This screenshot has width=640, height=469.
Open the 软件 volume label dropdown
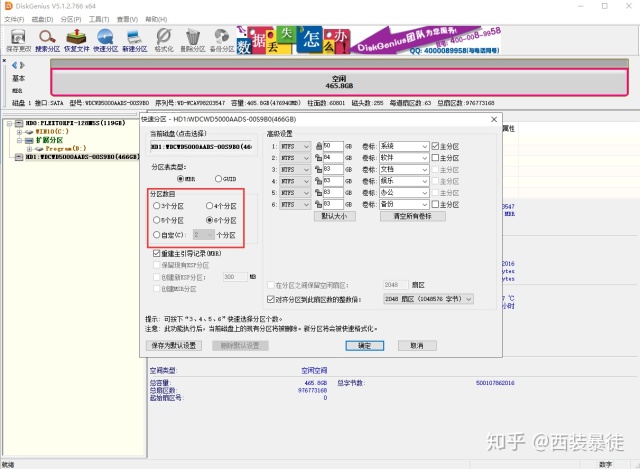tap(404, 158)
